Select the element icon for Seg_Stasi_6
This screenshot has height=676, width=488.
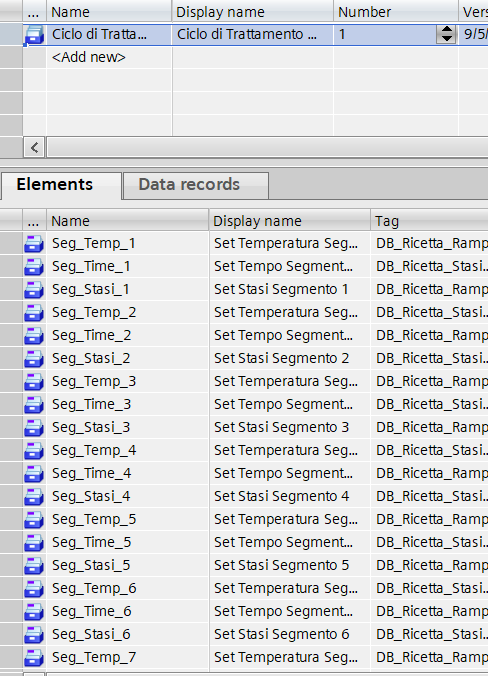click(x=34, y=634)
